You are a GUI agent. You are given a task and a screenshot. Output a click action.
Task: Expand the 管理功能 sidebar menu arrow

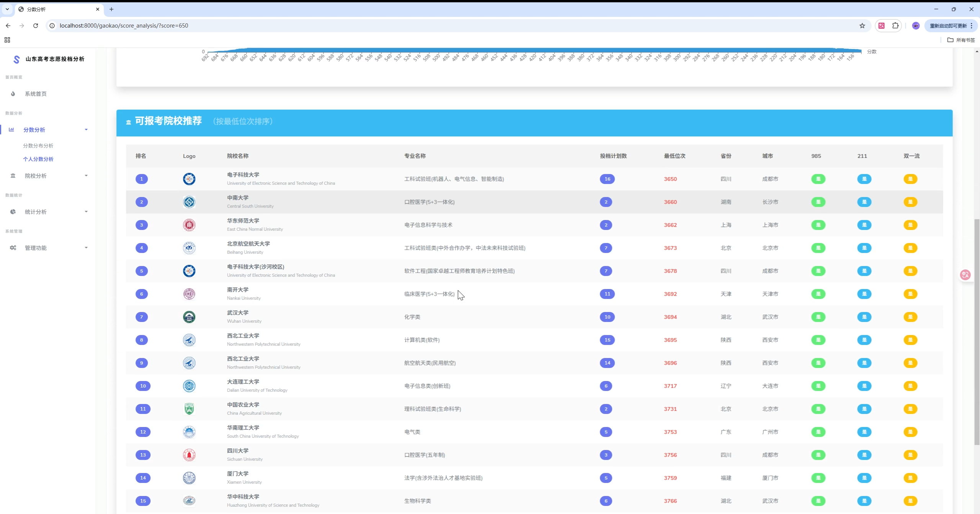[x=86, y=248]
